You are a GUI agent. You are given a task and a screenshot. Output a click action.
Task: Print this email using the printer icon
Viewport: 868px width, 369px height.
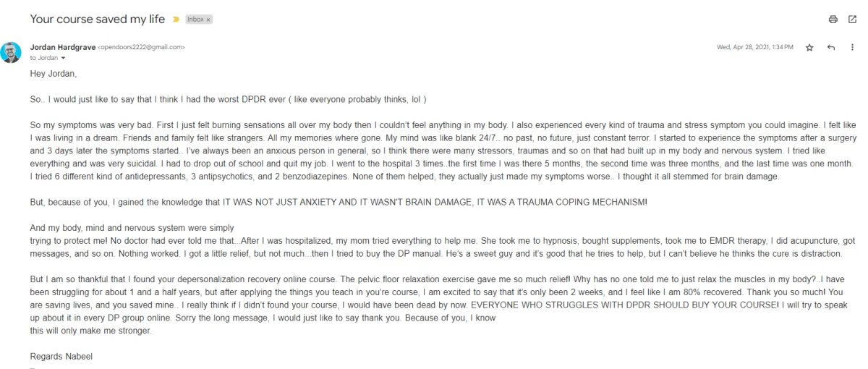pos(833,20)
